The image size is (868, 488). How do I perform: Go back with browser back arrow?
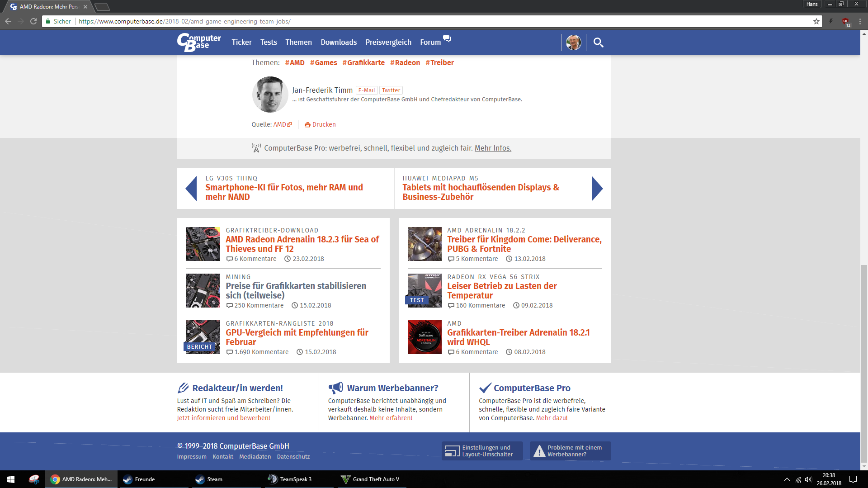pos(8,21)
